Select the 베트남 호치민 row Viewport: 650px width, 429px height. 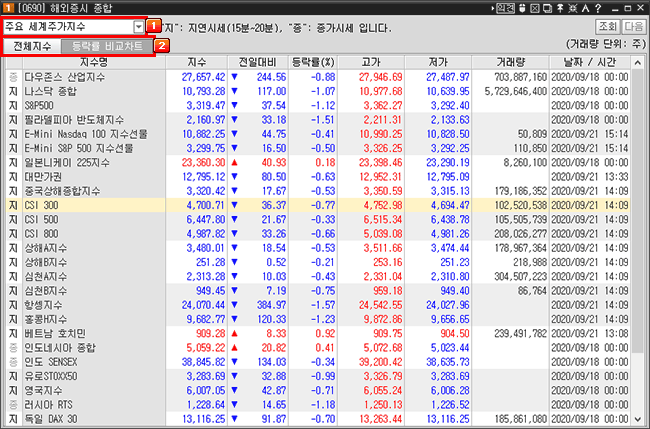[318, 334]
